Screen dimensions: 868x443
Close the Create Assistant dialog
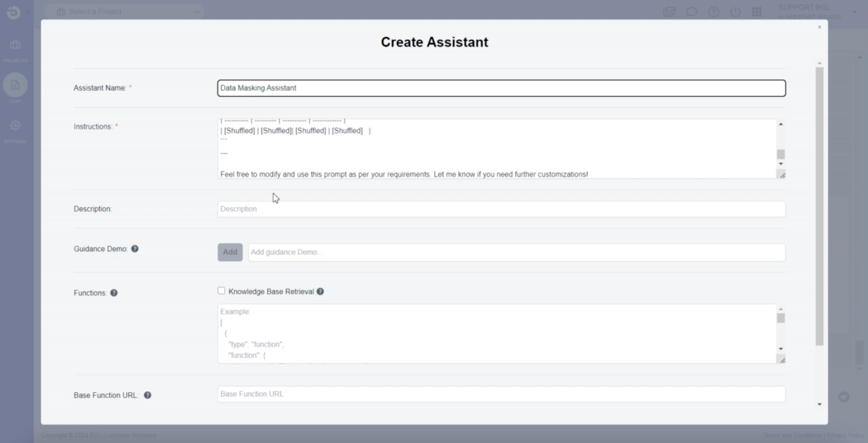[820, 27]
